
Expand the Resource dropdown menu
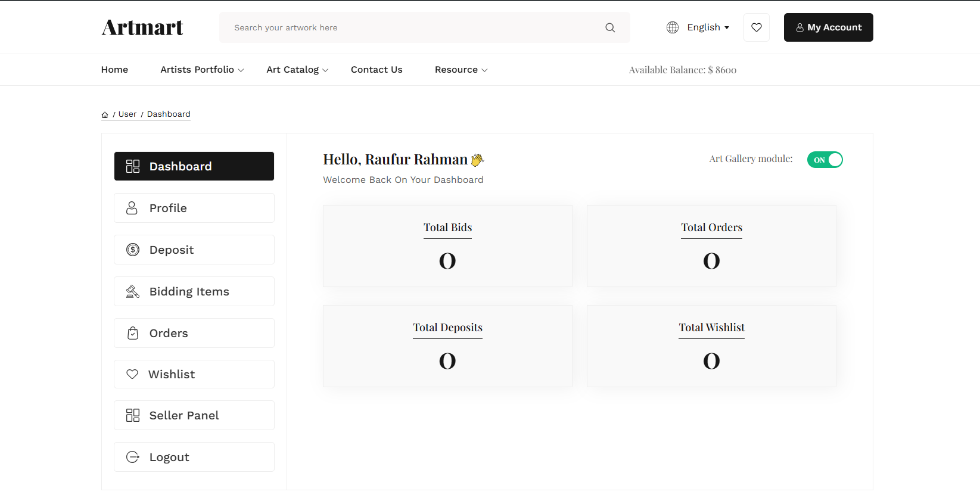click(461, 70)
